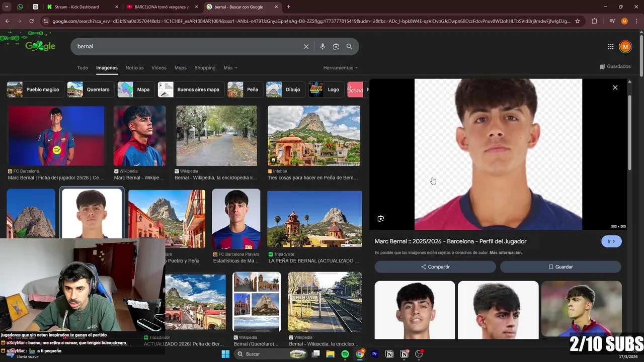Switch to the Stream - Kick Dashboard tab
The height and width of the screenshot is (362, 644).
83,7
